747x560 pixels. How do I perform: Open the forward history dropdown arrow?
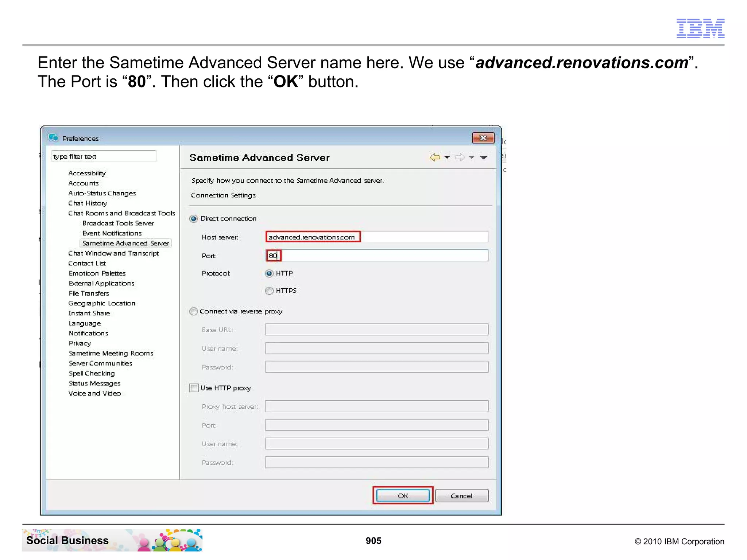pyautogui.click(x=472, y=157)
